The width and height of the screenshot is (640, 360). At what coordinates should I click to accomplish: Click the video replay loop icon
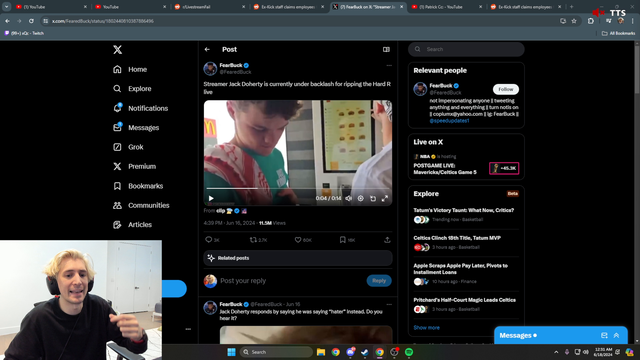tap(373, 198)
